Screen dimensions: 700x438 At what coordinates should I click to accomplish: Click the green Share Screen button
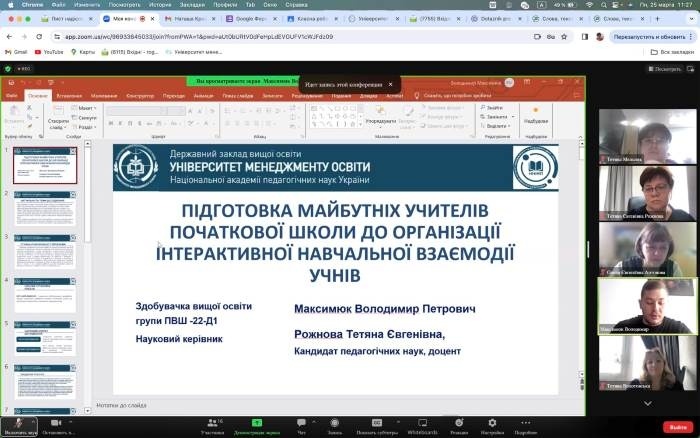(x=256, y=423)
